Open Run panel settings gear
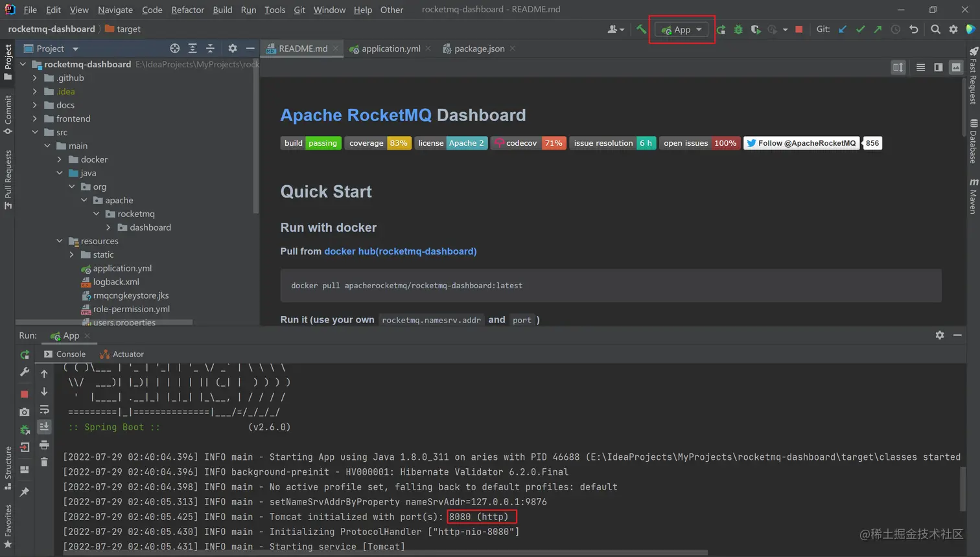The width and height of the screenshot is (980, 557). tap(940, 335)
